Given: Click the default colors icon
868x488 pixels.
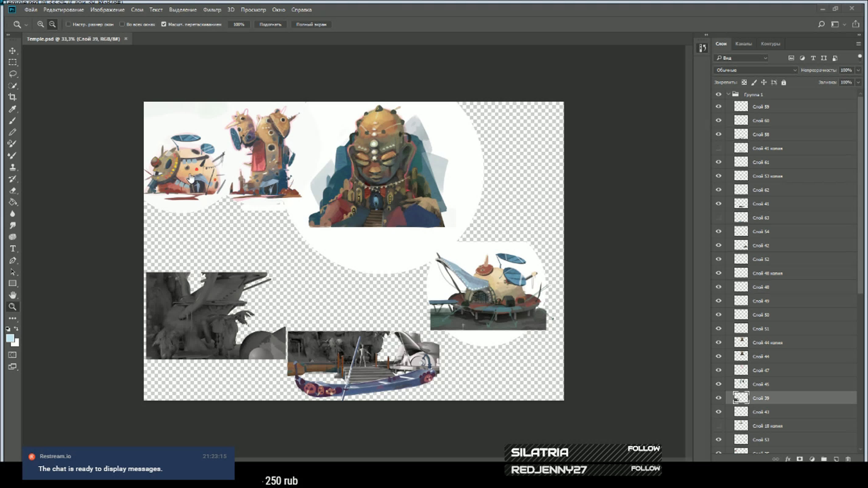Looking at the screenshot, I should click(8, 329).
